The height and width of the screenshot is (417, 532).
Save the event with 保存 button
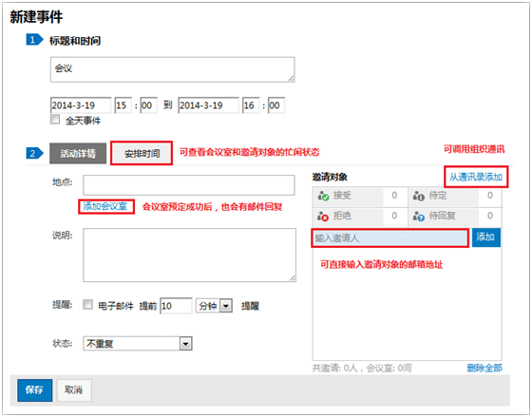(x=34, y=390)
